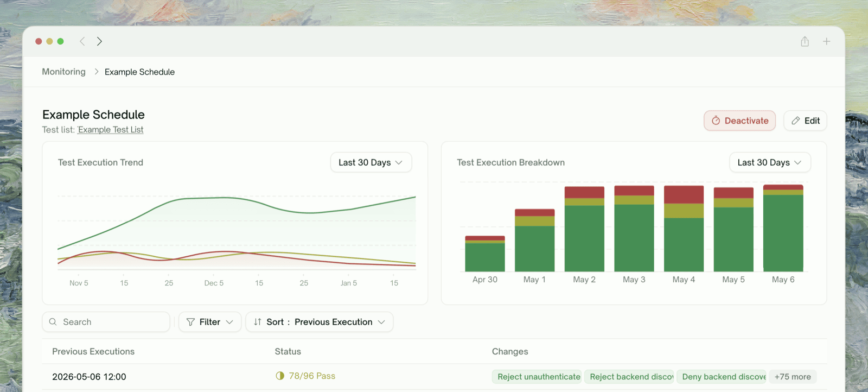
Task: Select the May 1 bar in the breakdown chart
Action: pyautogui.click(x=535, y=240)
